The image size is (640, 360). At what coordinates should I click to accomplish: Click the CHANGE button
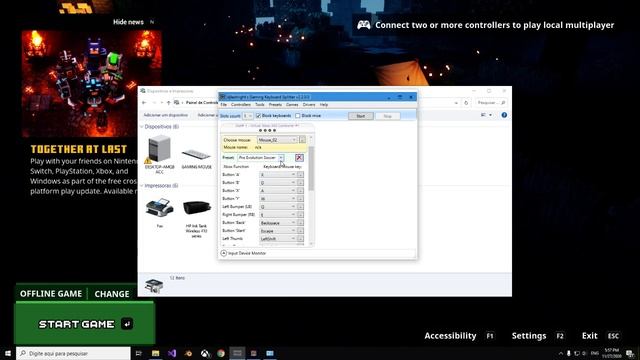tap(112, 294)
